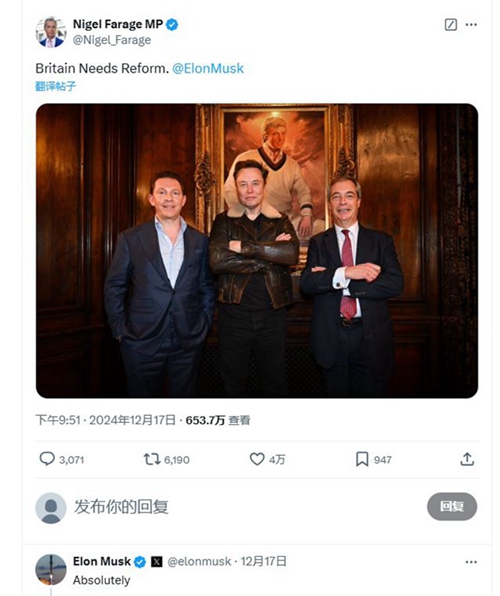Click the reply speech bubble icon

pyautogui.click(x=47, y=459)
